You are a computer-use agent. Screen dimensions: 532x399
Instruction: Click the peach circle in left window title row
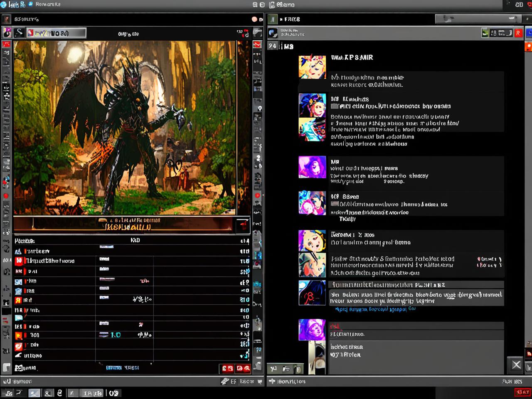(254, 19)
